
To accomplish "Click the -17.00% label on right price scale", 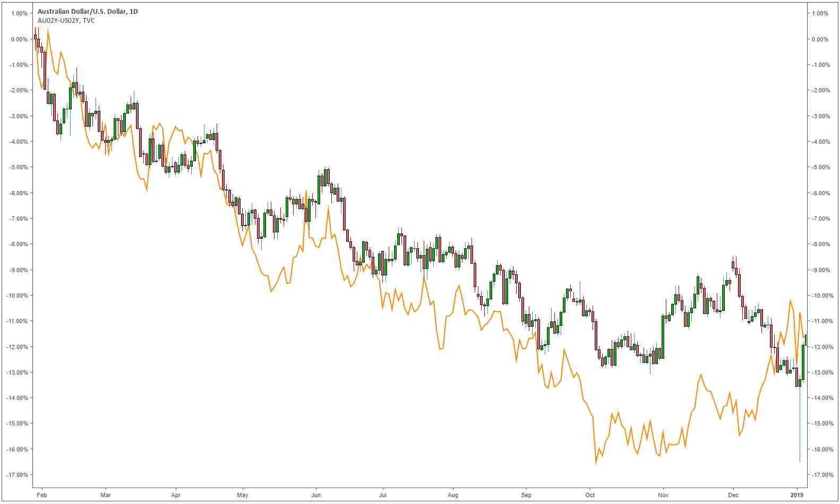I will point(819,475).
